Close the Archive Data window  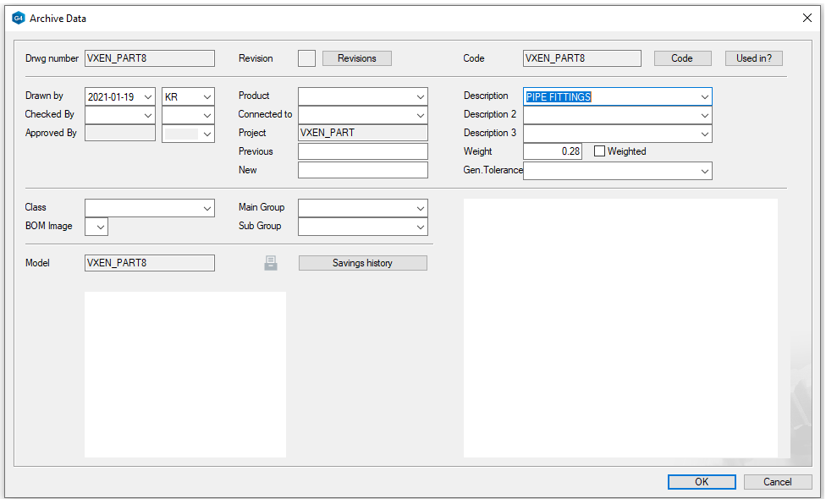tap(807, 18)
